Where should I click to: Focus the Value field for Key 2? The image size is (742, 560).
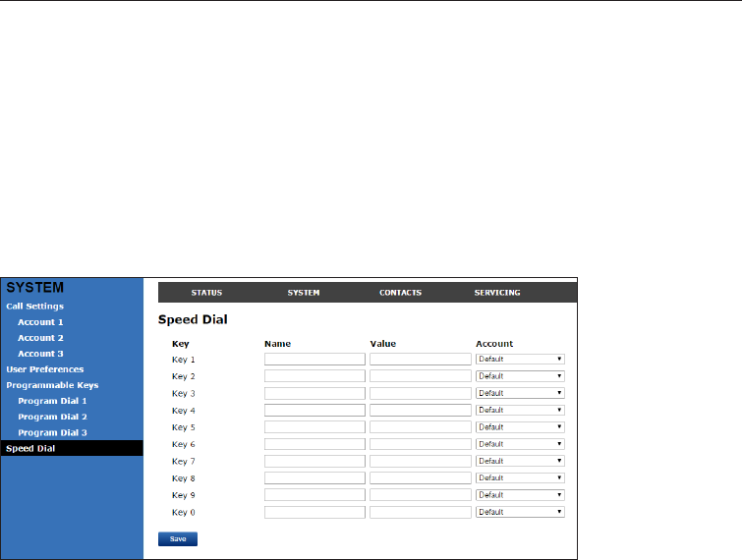click(421, 376)
